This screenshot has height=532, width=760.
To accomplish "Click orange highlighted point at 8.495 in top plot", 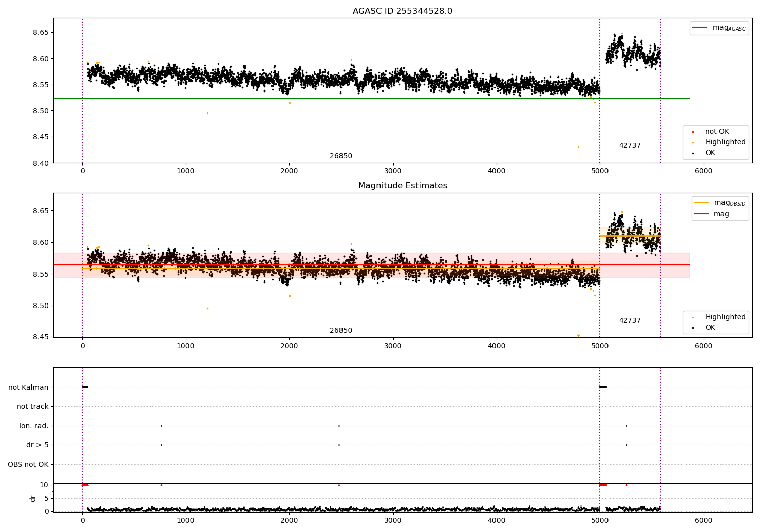I will click(207, 113).
